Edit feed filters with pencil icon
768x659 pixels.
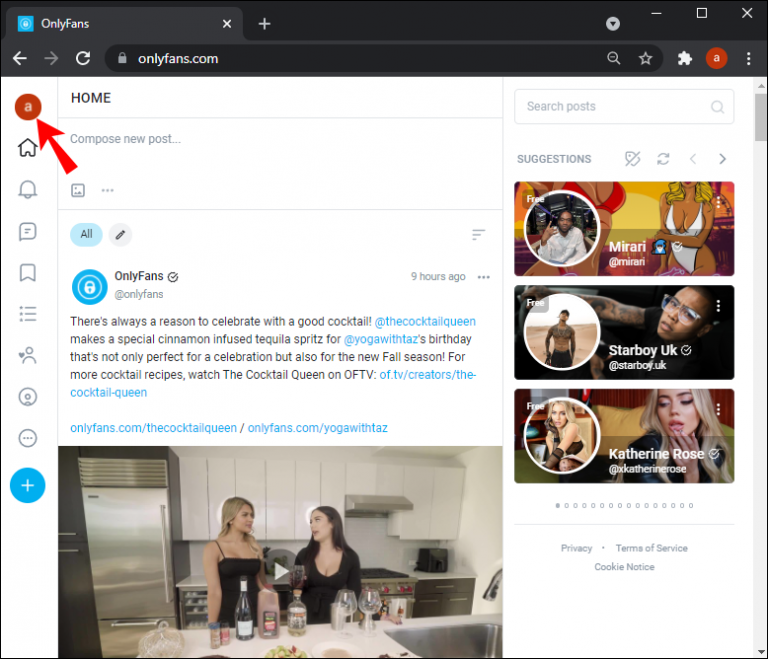120,235
